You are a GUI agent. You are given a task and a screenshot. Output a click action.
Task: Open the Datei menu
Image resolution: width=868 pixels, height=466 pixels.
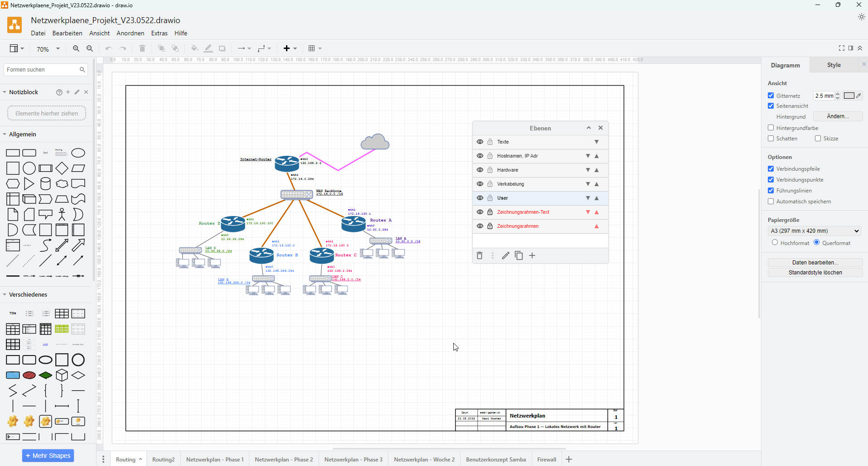[38, 33]
